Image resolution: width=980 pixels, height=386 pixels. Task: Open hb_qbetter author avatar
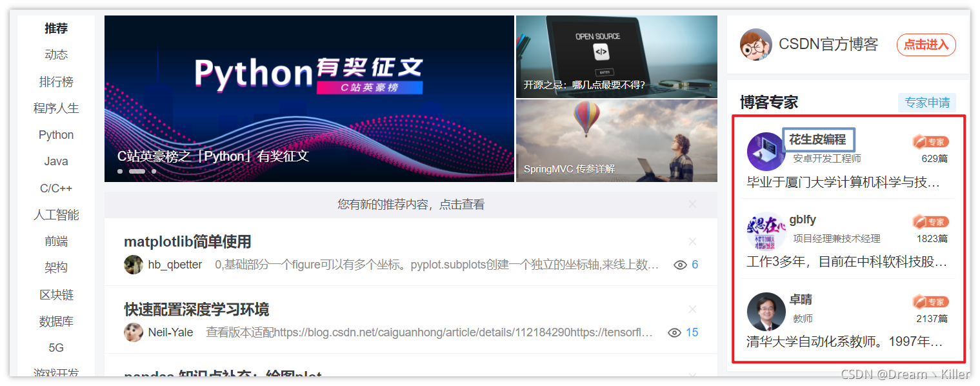click(x=134, y=265)
